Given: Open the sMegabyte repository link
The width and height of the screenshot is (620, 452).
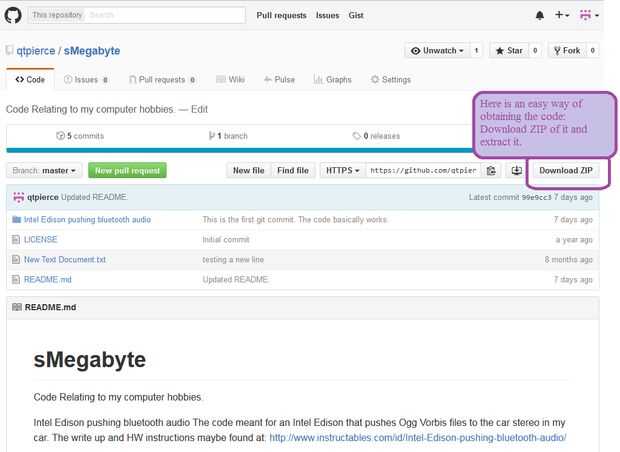Looking at the screenshot, I should 92,51.
